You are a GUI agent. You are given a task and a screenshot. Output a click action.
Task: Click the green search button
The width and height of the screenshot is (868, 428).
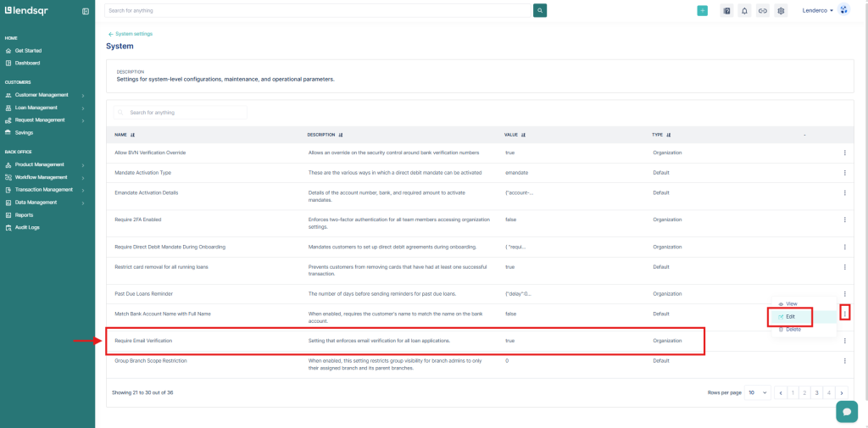(x=540, y=10)
